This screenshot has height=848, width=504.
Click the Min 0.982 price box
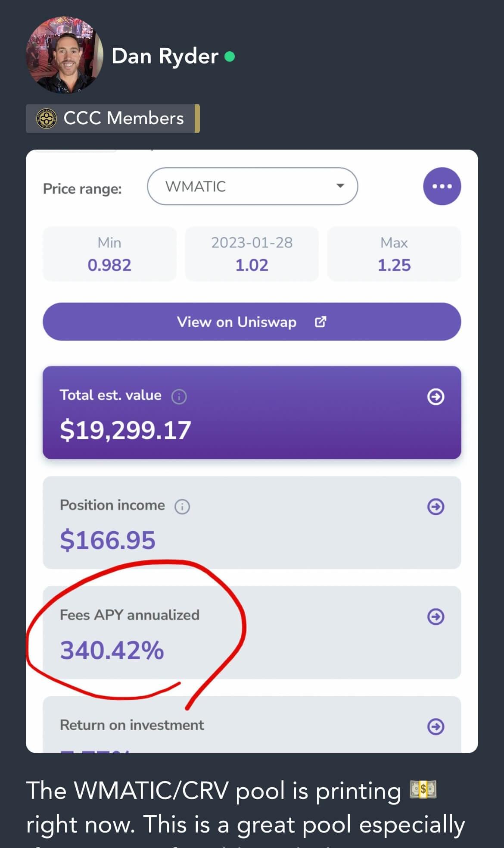tap(109, 254)
